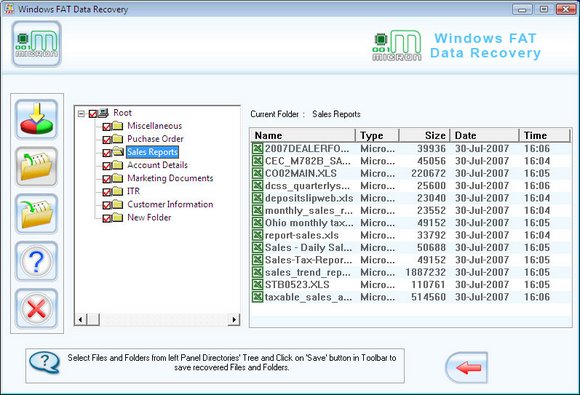
Task: Sort files by the Size column header
Action: (x=425, y=135)
